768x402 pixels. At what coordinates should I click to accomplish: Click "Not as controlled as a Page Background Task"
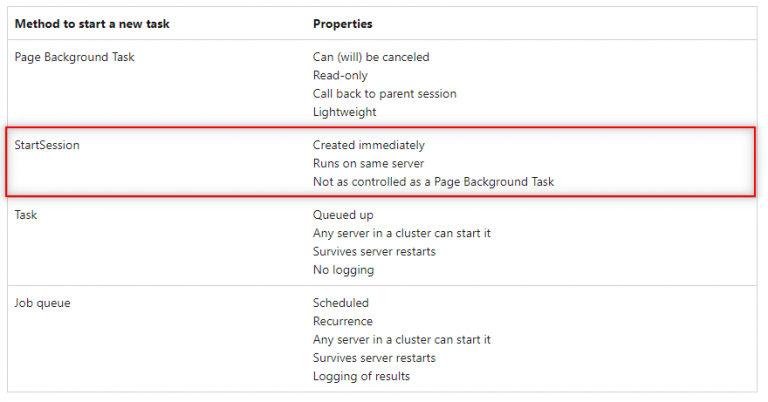point(433,182)
